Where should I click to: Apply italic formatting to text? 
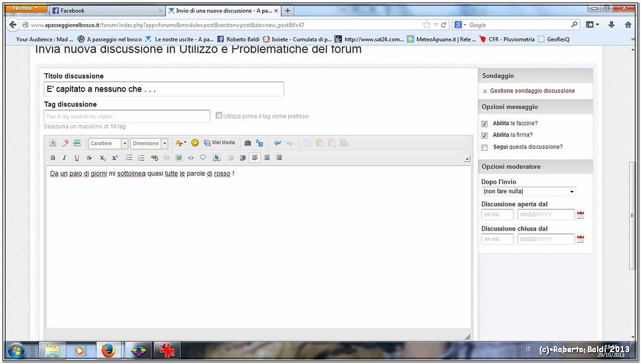click(x=64, y=158)
